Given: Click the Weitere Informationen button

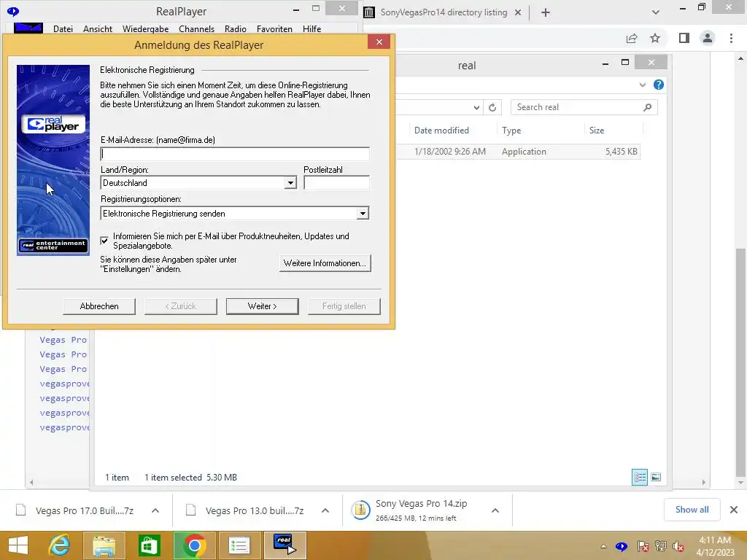Looking at the screenshot, I should point(325,263).
